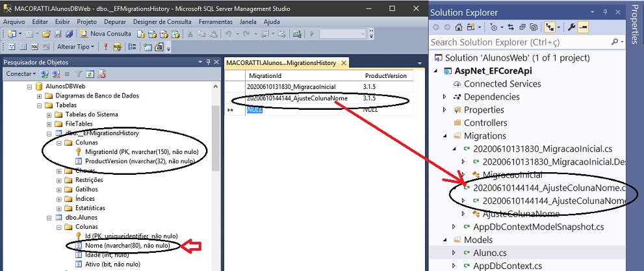
Task: Expand the Restrições folder
Action: click(58, 180)
